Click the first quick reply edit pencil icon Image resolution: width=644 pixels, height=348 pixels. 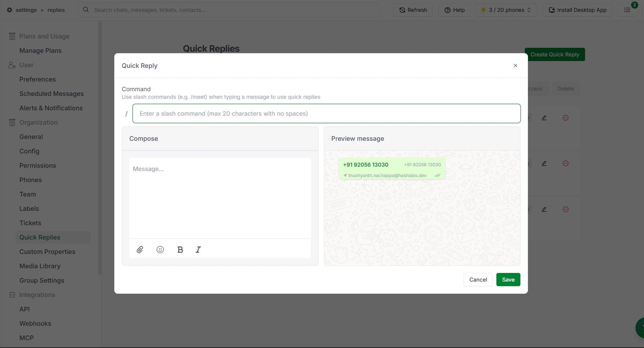tap(544, 118)
